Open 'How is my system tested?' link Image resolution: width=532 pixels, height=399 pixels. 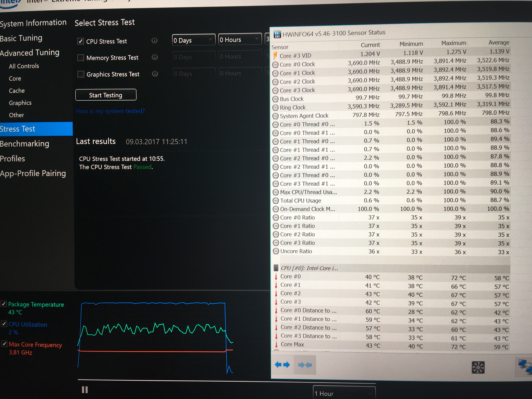pyautogui.click(x=110, y=111)
